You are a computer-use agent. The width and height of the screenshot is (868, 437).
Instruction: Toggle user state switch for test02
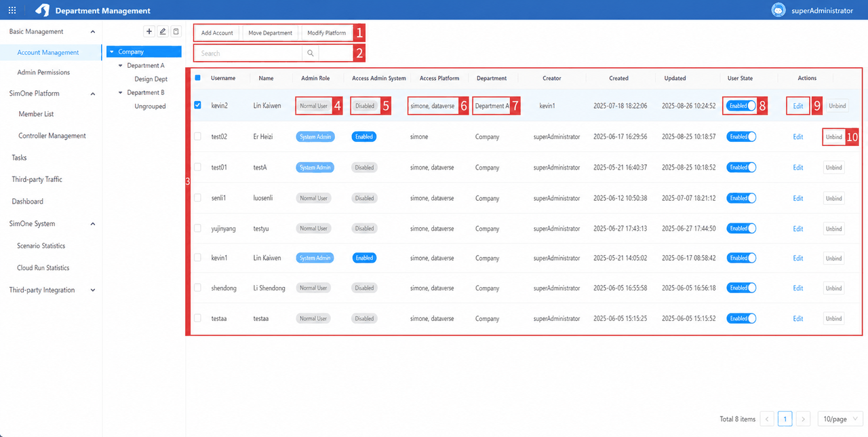tap(741, 136)
